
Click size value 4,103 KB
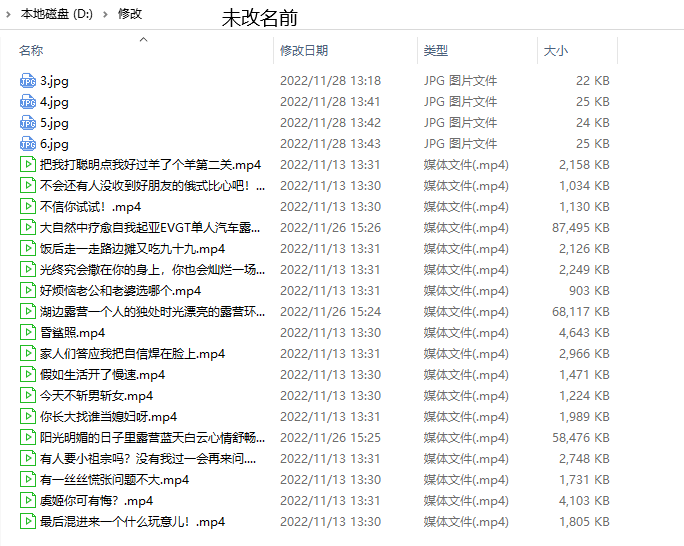[584, 500]
